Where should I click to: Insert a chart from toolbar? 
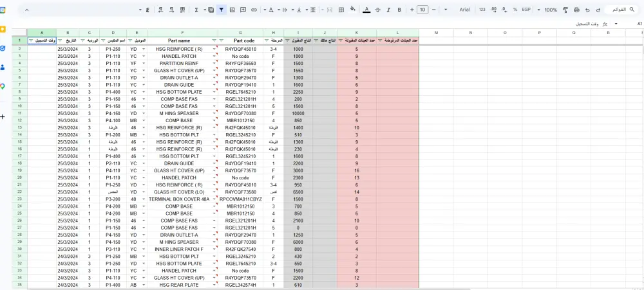click(x=232, y=10)
